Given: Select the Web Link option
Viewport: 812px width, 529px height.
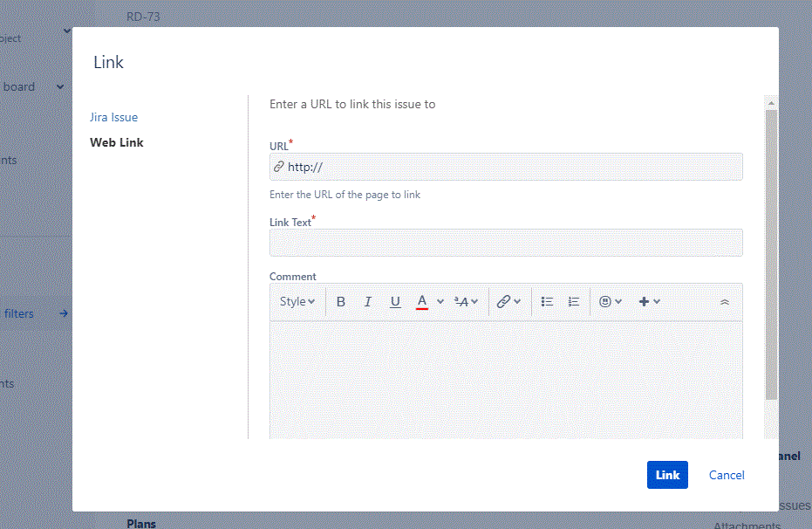Looking at the screenshot, I should pos(116,142).
